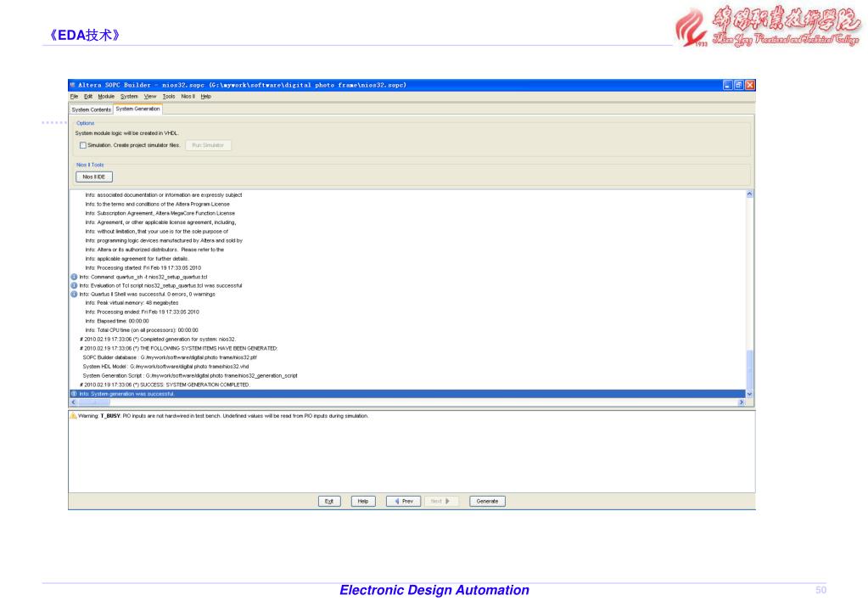Open the Edit menu
Screen dimensions: 868x601
tap(88, 97)
